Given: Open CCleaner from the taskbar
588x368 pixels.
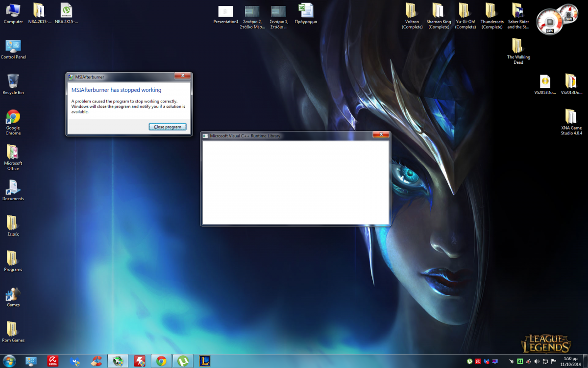Looking at the screenshot, I should point(96,361).
